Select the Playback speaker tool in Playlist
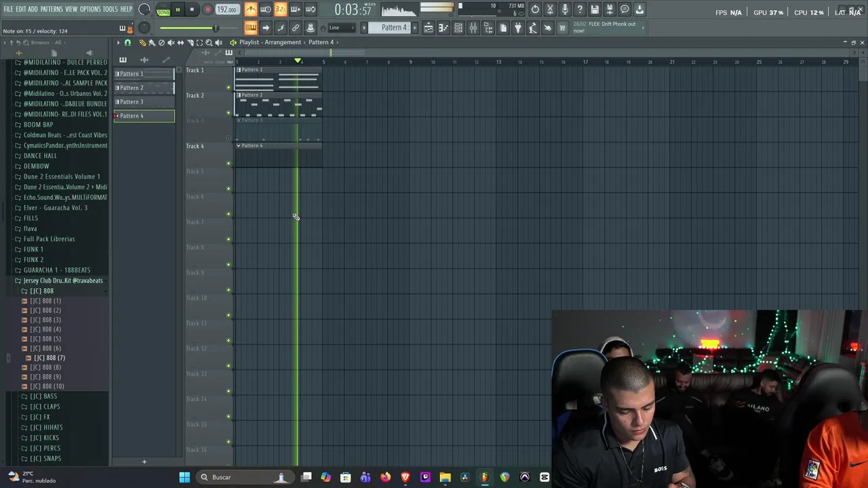This screenshot has width=868, height=488. point(218,43)
